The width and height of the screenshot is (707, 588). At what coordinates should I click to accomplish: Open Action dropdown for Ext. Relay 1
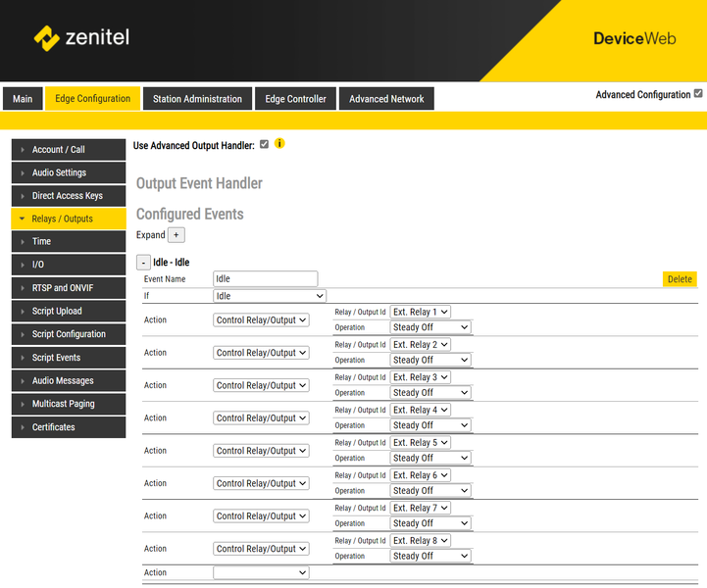click(x=261, y=319)
